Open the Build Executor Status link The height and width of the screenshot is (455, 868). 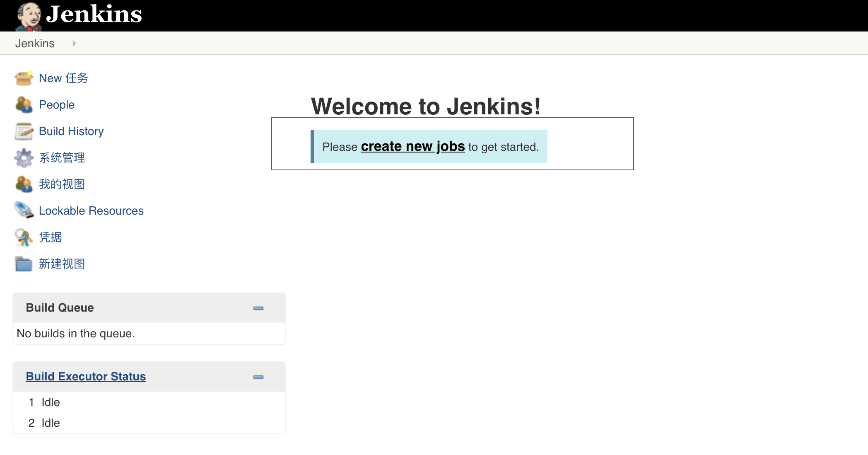[86, 377]
